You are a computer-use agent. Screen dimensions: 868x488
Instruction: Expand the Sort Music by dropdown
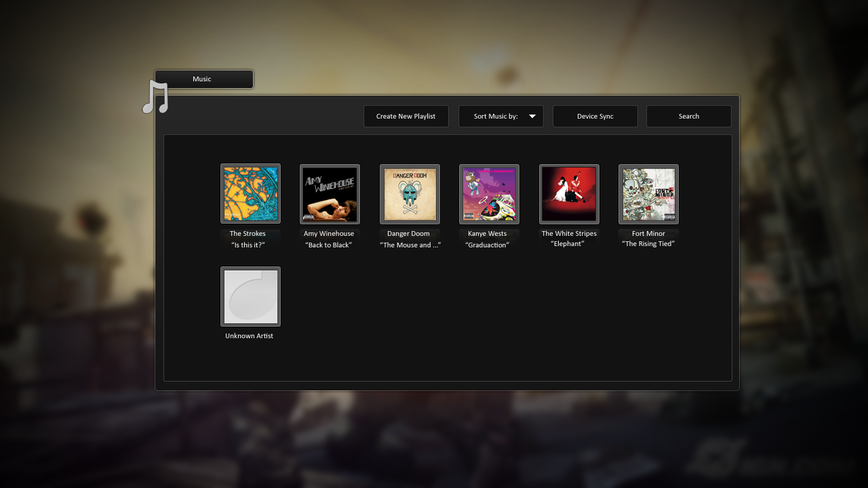click(501, 116)
